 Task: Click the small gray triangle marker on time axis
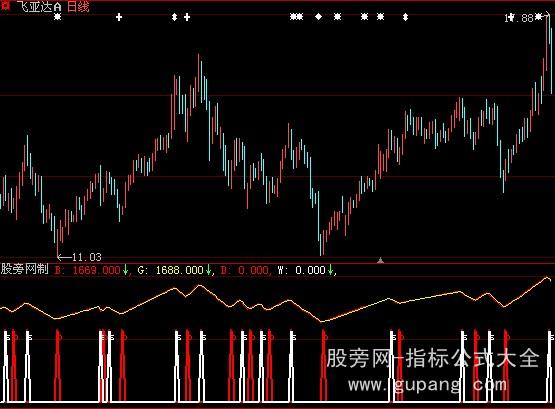[381, 260]
